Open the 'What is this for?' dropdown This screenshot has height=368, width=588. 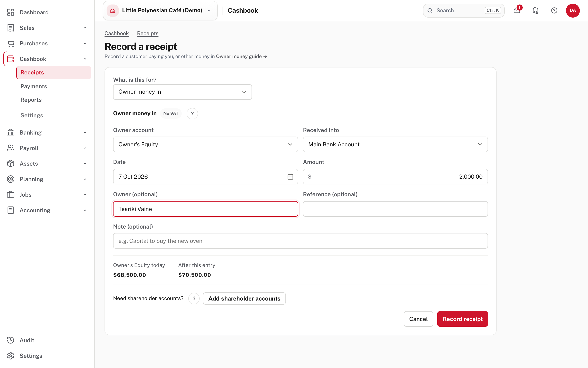point(182,92)
